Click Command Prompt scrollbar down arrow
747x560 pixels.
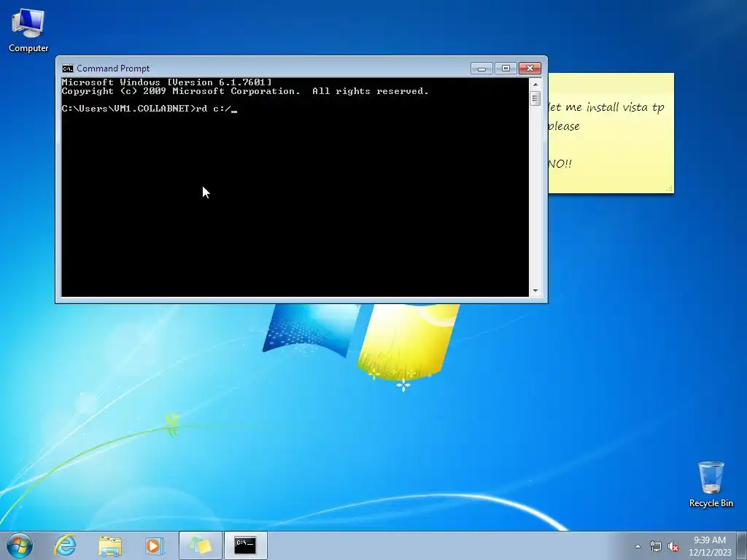(x=535, y=290)
